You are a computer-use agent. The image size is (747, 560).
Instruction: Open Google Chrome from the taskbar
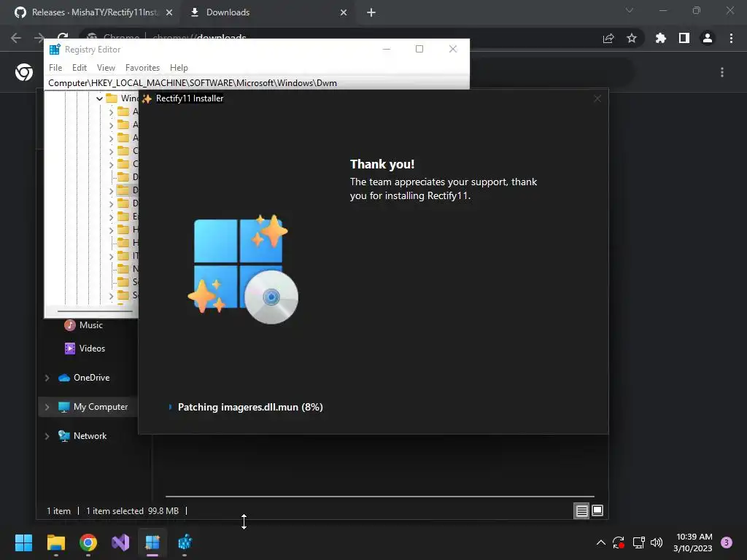pos(88,542)
